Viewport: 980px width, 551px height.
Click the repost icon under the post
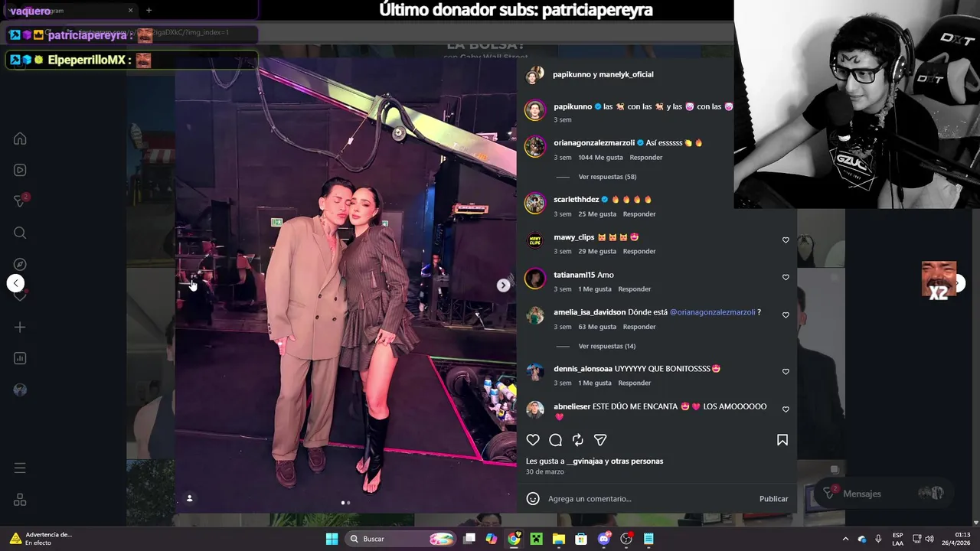click(578, 440)
